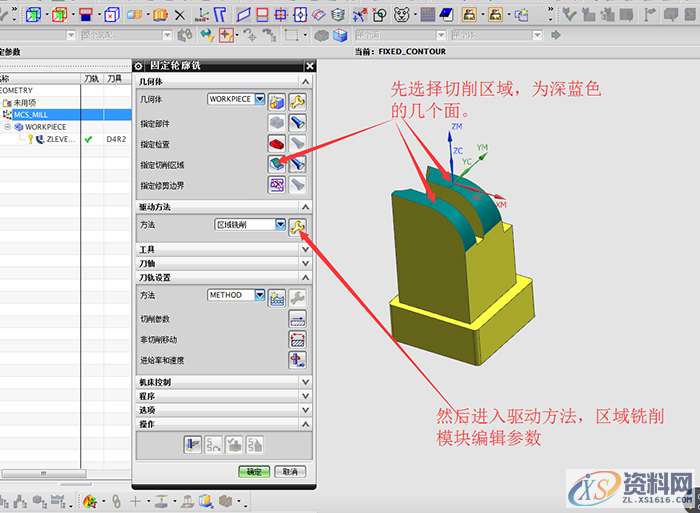Screen dimensions: 700x513
Task: Expand the 刀轴 section
Action: coord(305,263)
